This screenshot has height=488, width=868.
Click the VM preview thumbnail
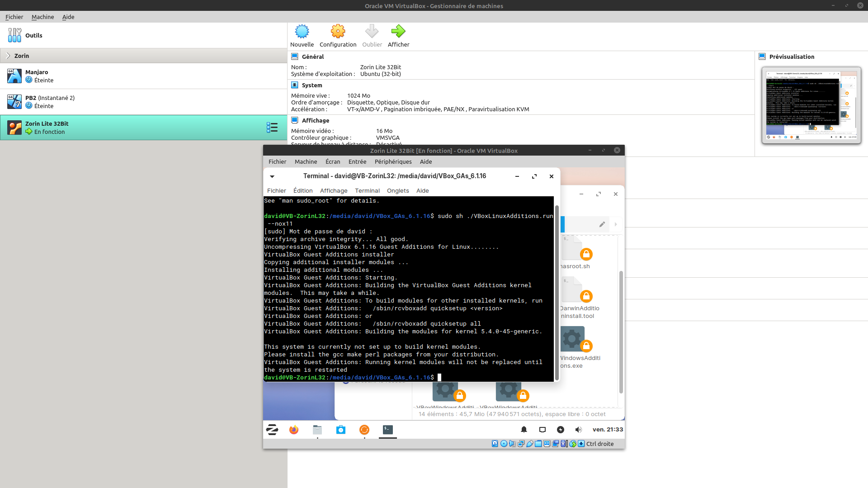click(811, 105)
